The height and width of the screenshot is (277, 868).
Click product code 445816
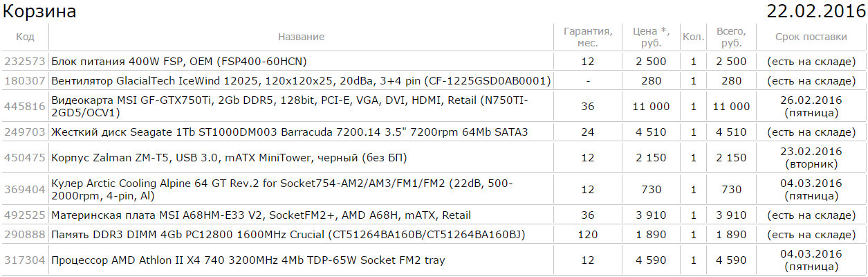pos(25,107)
